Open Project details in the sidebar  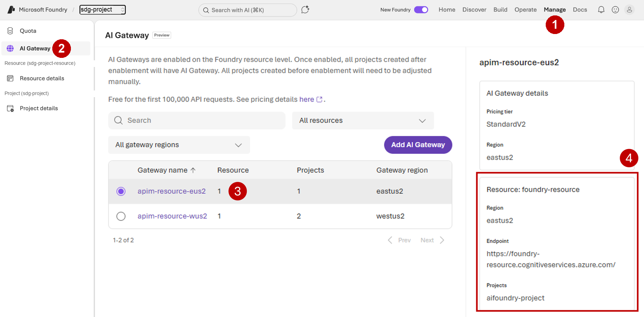pyautogui.click(x=46, y=109)
